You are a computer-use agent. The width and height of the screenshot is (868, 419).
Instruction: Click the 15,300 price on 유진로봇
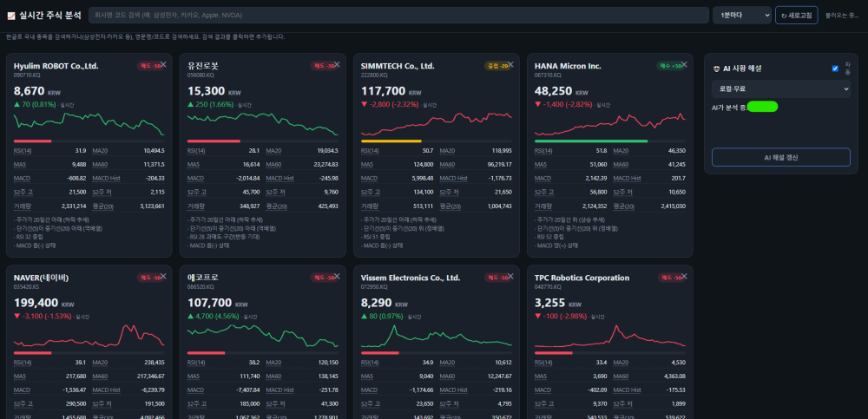click(x=206, y=91)
